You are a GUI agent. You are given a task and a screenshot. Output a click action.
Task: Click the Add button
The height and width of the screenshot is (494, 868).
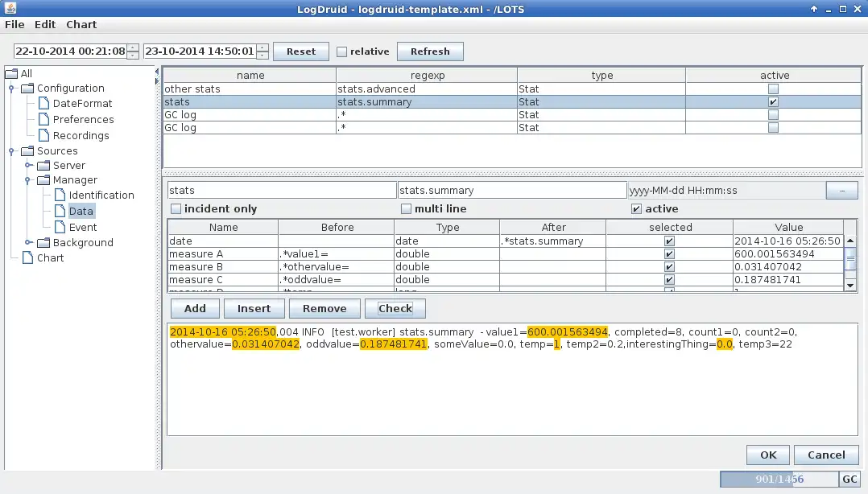(195, 309)
